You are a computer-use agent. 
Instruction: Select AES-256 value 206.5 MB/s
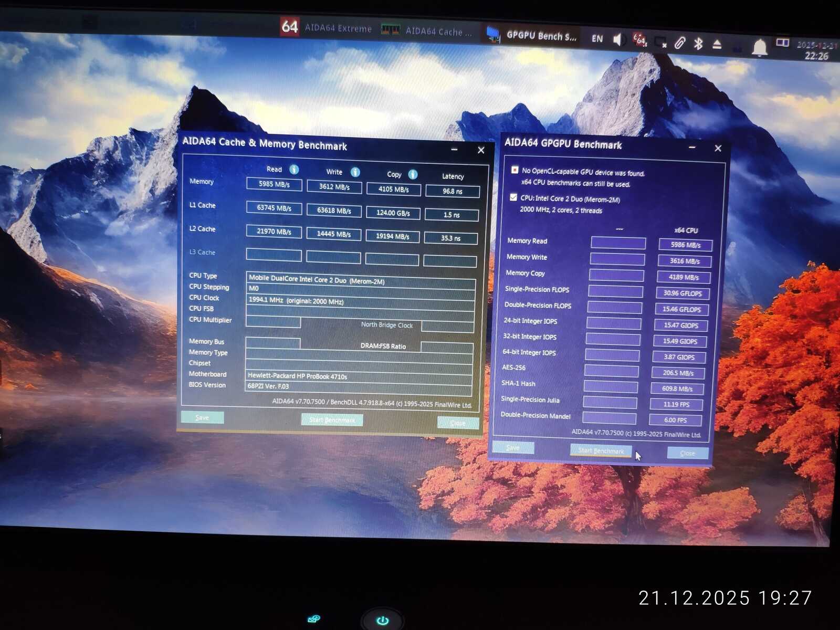[x=678, y=373]
